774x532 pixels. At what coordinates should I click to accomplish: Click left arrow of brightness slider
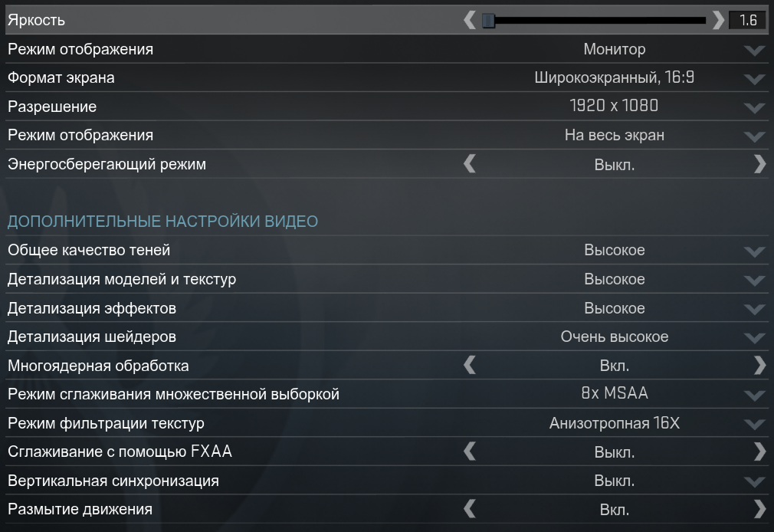[x=470, y=21]
